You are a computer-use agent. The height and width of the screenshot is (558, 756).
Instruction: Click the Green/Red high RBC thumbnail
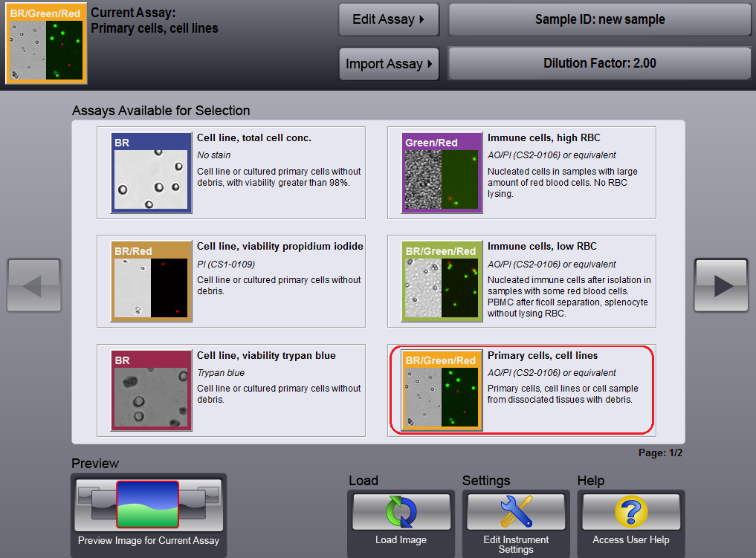(x=442, y=173)
